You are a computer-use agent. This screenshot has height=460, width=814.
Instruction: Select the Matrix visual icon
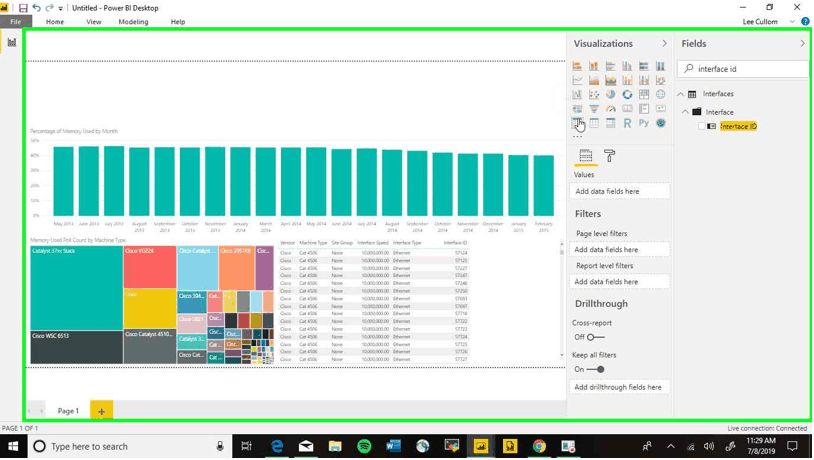click(610, 123)
